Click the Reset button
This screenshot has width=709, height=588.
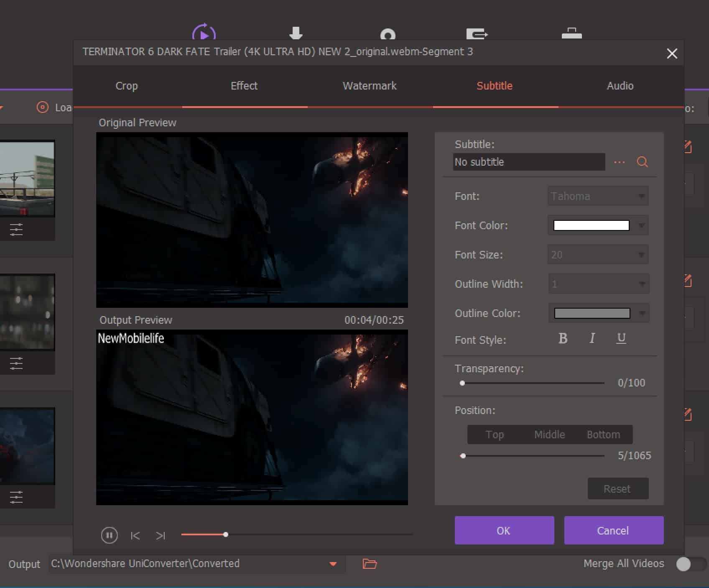618,488
